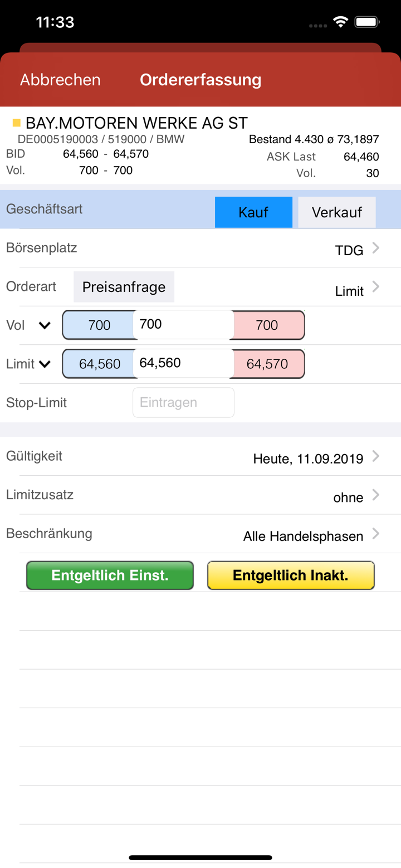Open the Gültigkeit date chevron
The height and width of the screenshot is (868, 401).
point(376,457)
